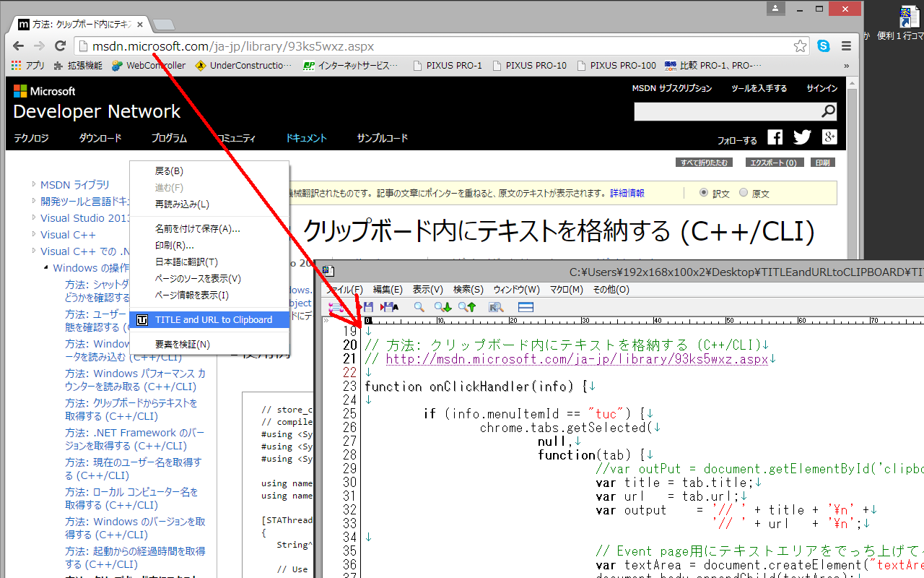
Task: Click the find-previous magnifier with up arrow
Action: coord(467,307)
